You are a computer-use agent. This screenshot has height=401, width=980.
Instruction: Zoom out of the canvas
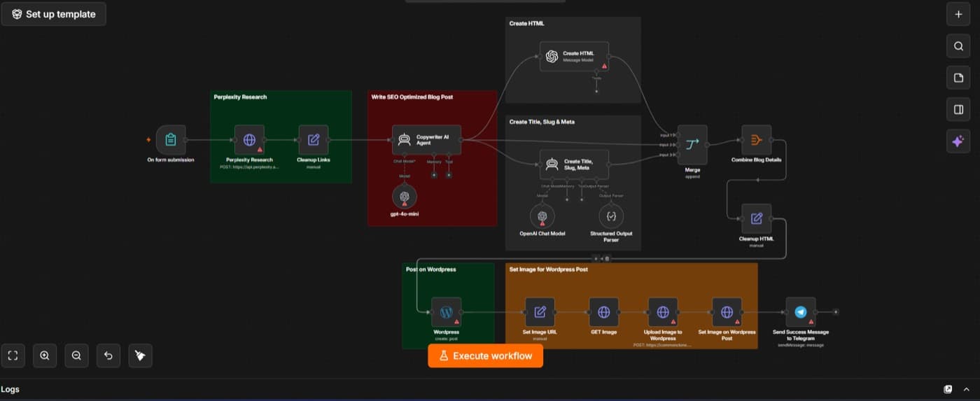(76, 356)
